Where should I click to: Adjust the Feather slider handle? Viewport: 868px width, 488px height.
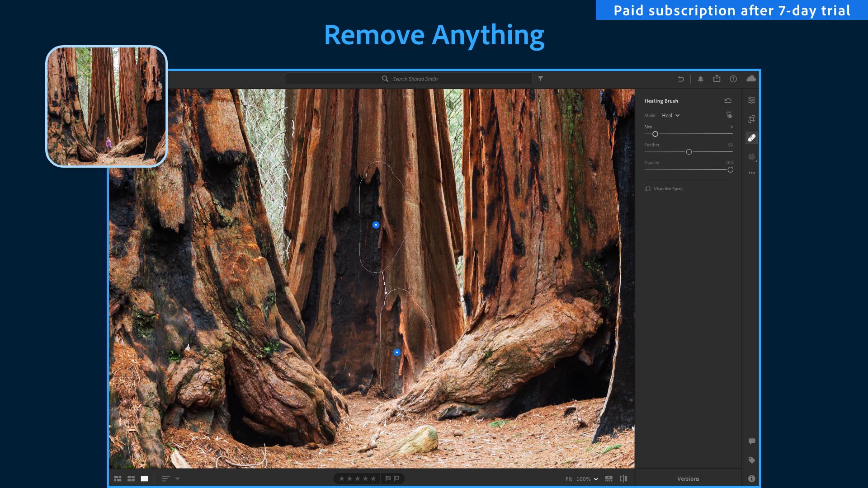pos(689,152)
